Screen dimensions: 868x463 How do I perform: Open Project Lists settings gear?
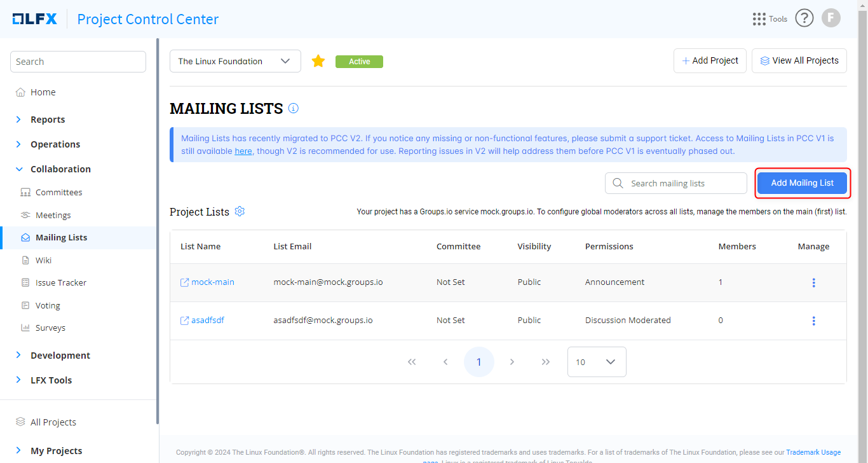pos(240,211)
